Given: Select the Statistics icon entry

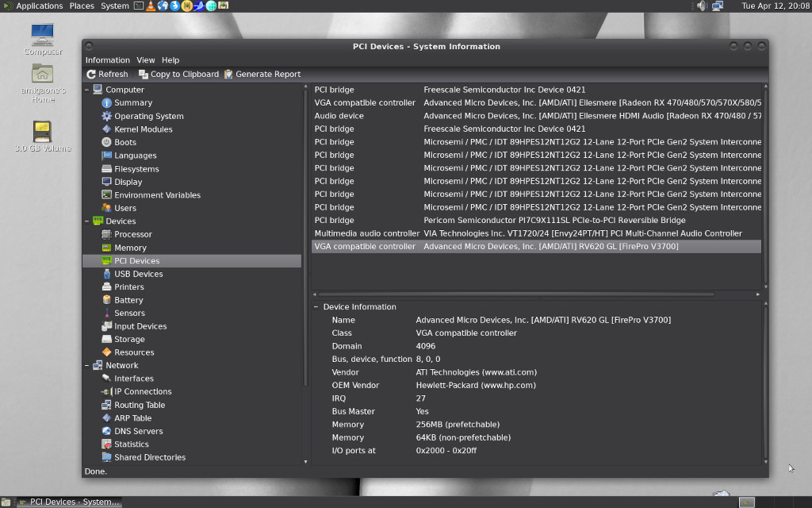Looking at the screenshot, I should click(x=106, y=444).
